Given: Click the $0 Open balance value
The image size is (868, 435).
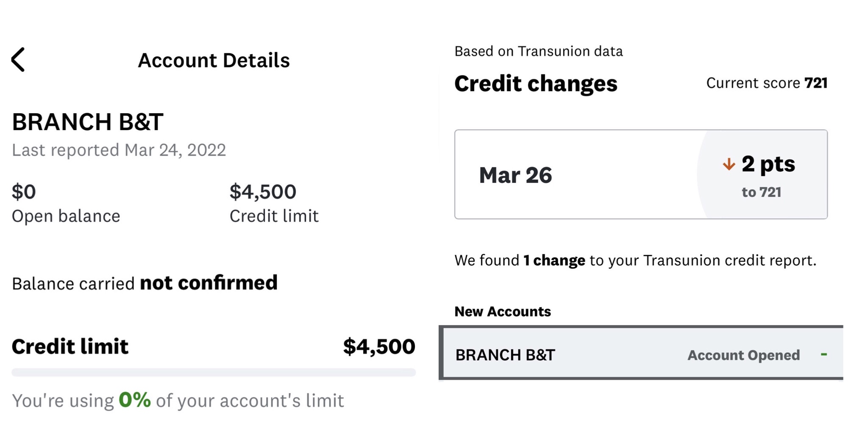Looking at the screenshot, I should pyautogui.click(x=24, y=192).
